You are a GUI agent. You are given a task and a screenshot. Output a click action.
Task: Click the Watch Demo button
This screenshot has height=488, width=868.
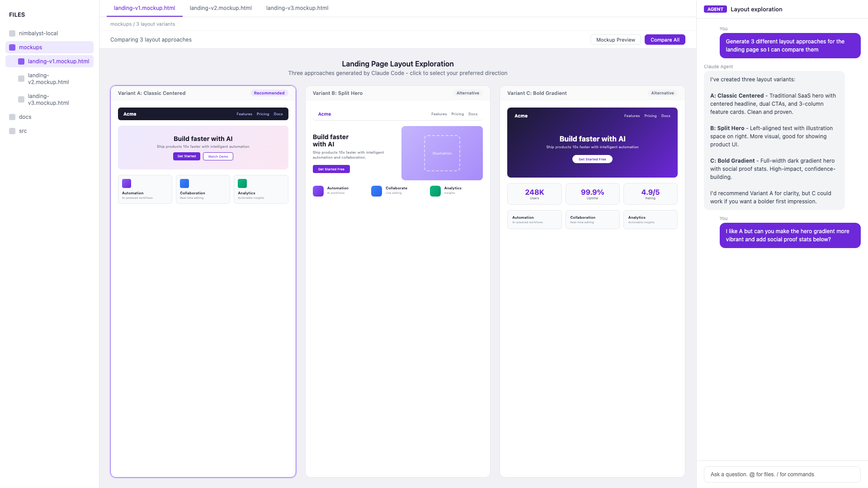pyautogui.click(x=218, y=156)
